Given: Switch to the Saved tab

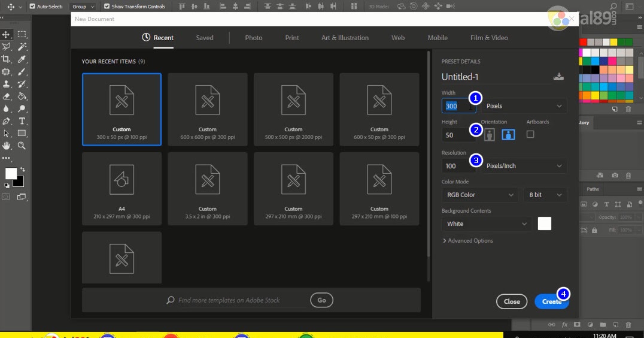Looking at the screenshot, I should (x=205, y=38).
